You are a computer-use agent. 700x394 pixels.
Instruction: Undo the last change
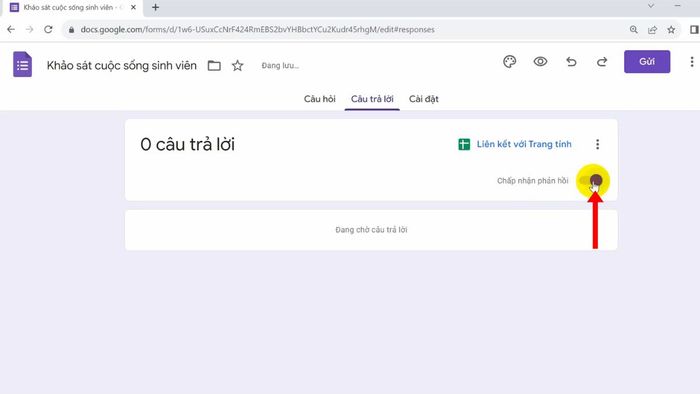[x=571, y=62]
